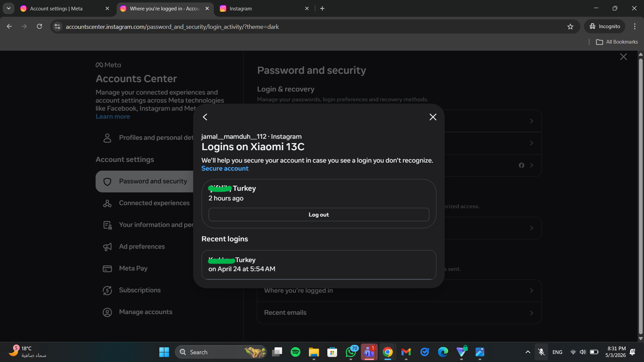Click the shield icon for Password and security
Screen dimensions: 644x362
click(107, 181)
